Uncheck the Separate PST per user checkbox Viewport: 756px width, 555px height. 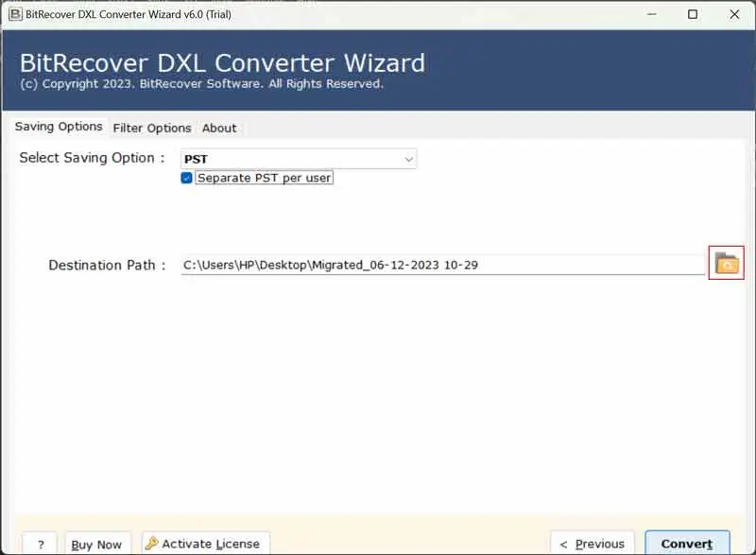coord(187,178)
